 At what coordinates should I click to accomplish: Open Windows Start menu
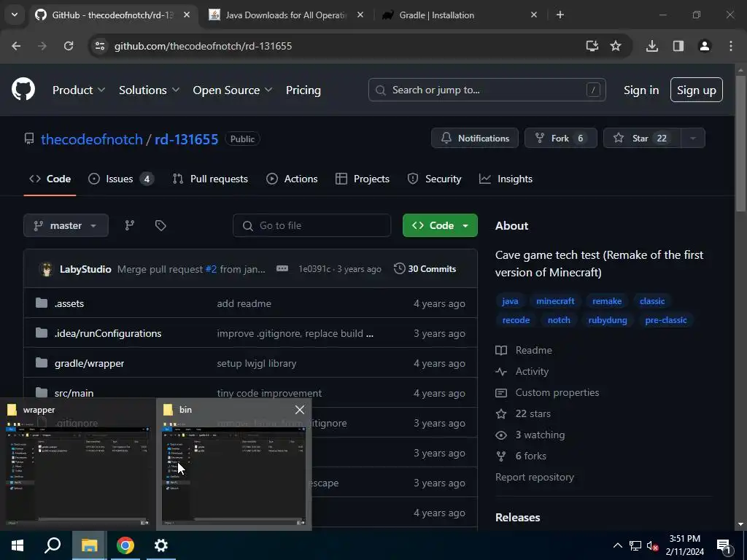(x=18, y=545)
